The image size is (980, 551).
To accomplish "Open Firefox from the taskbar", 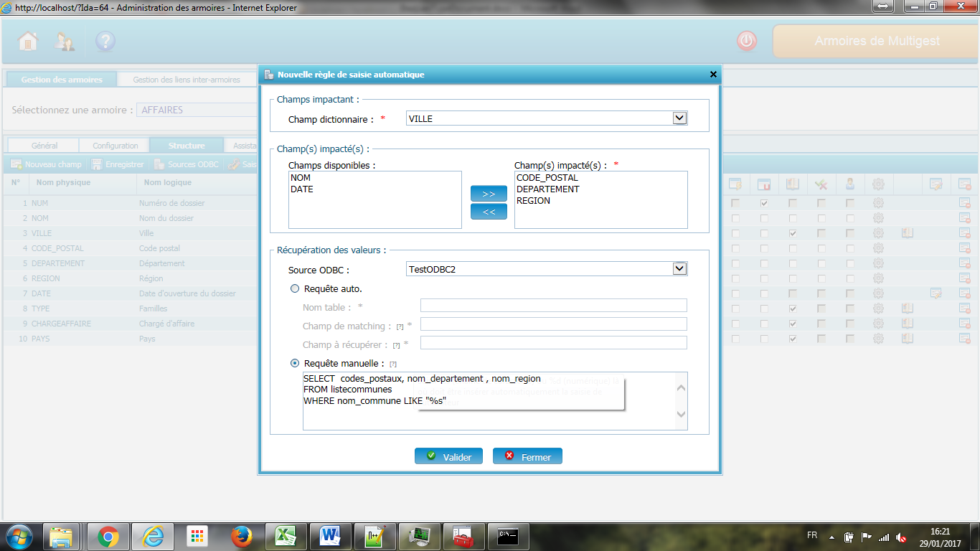I will point(242,536).
